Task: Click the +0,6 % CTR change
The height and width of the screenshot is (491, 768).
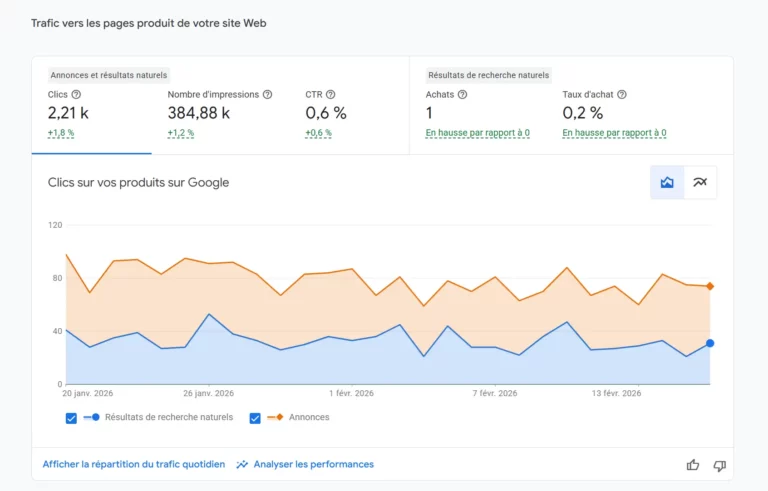Action: [318, 133]
